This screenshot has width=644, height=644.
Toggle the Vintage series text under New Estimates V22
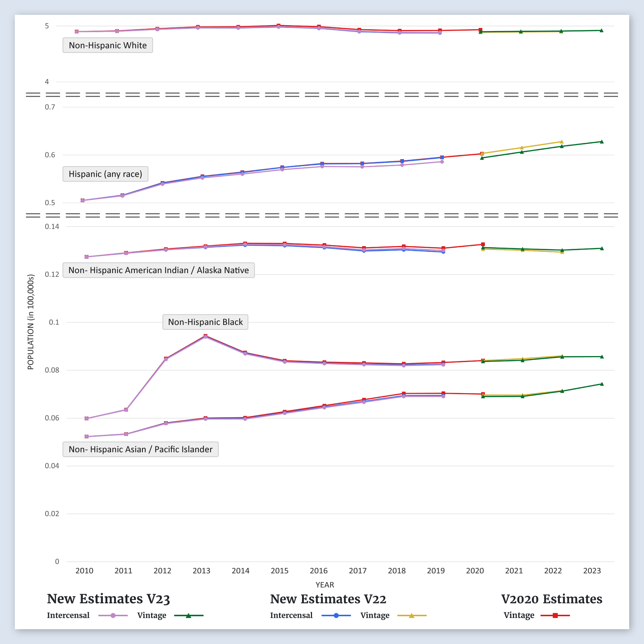[375, 616]
